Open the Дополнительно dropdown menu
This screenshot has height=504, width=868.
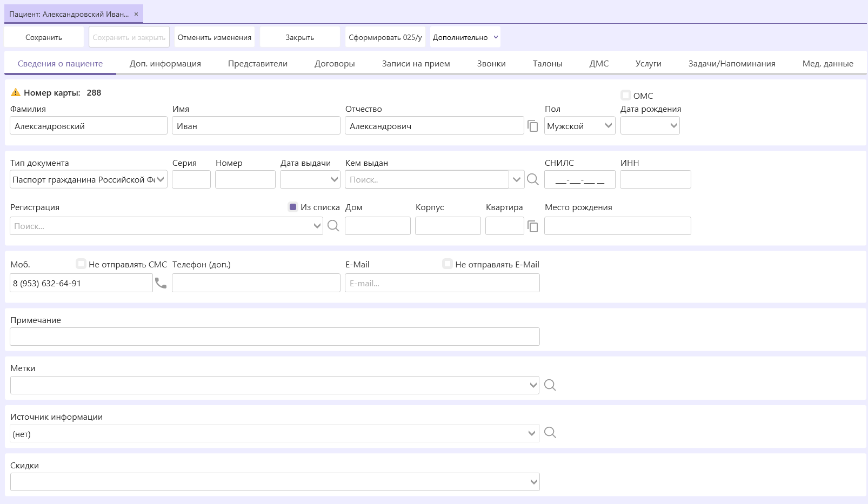click(465, 37)
